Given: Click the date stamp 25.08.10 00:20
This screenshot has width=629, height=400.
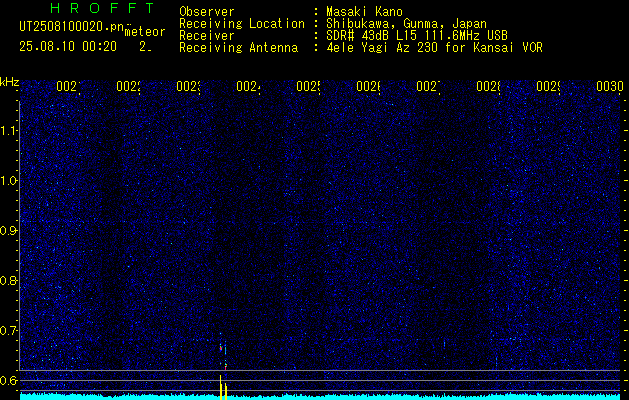Looking at the screenshot, I should 68,47.
